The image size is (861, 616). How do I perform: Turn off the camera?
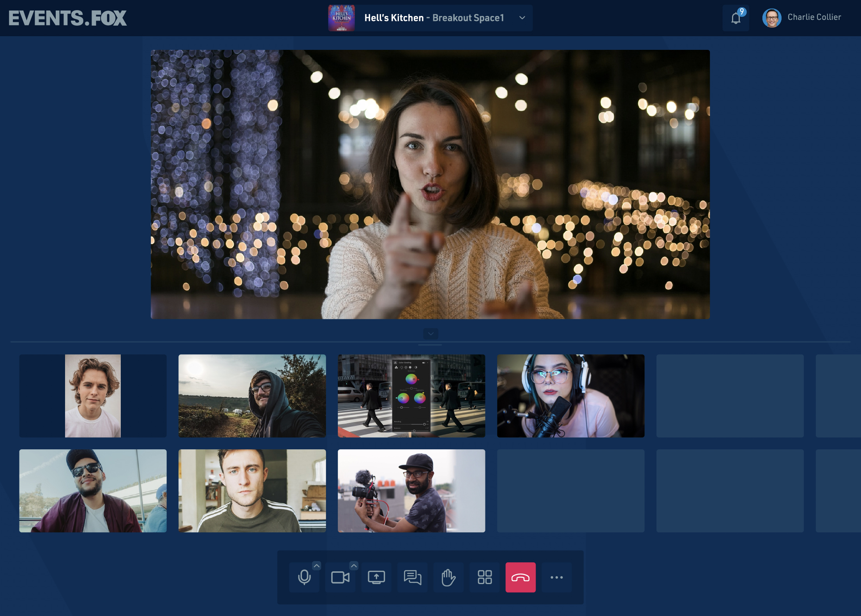click(340, 577)
